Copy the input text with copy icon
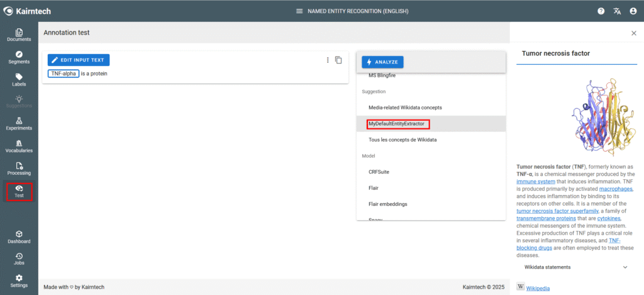Viewport: 644px width, 295px height. click(x=338, y=60)
